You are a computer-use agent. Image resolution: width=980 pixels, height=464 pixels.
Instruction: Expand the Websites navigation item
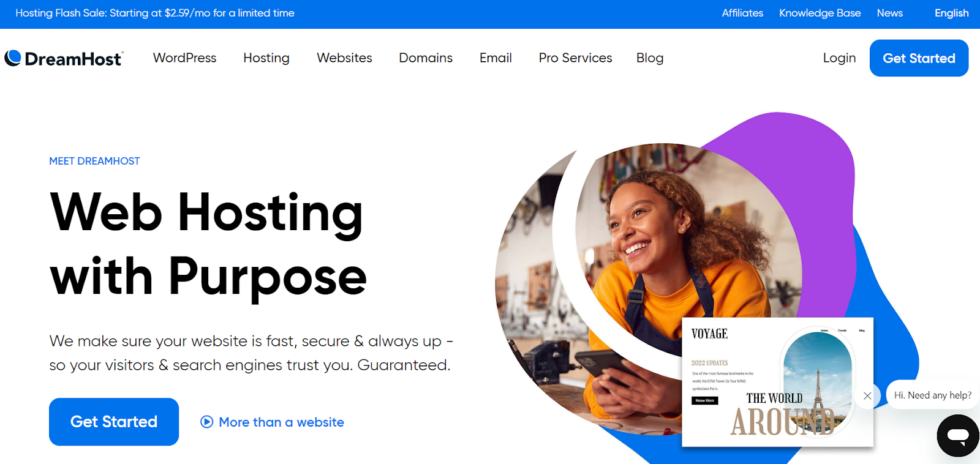tap(344, 58)
